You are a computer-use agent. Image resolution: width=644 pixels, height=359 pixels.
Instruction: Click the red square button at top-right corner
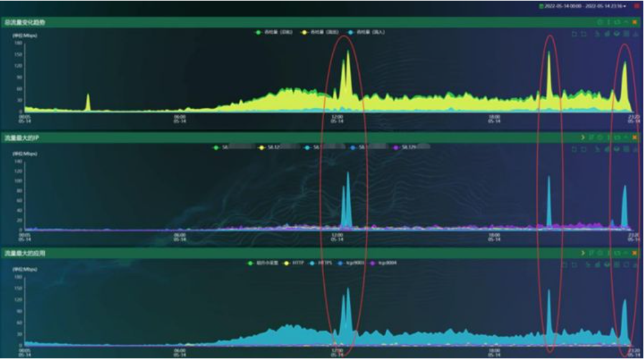point(637,6)
